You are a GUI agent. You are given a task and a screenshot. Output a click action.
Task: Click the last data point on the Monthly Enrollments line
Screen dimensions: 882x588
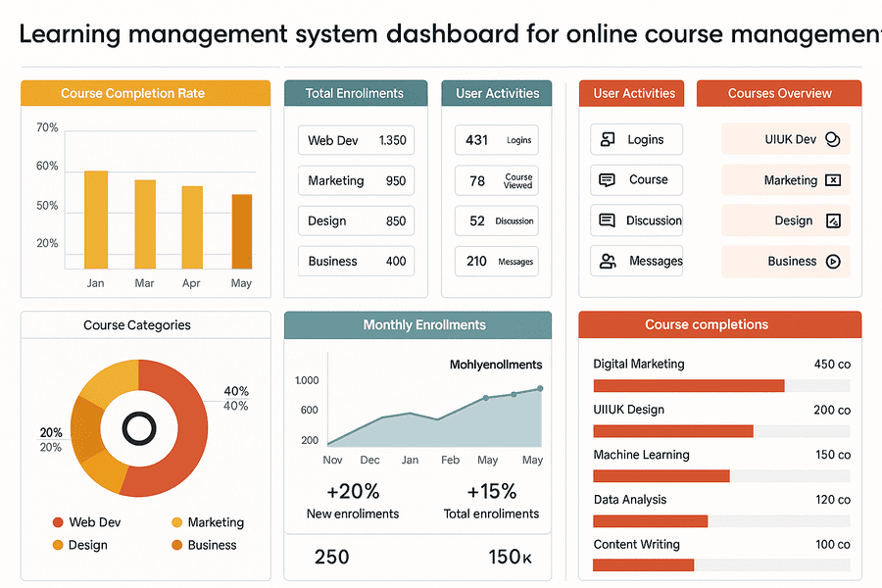(540, 389)
